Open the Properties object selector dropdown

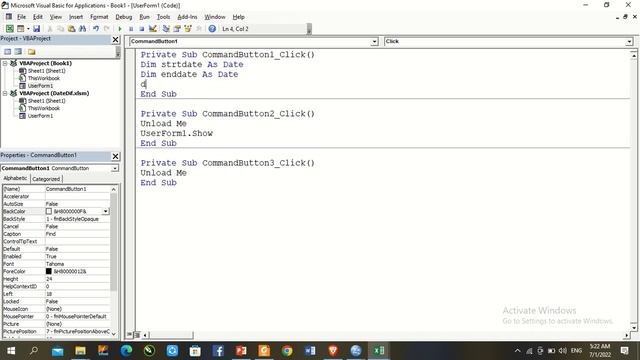pos(115,168)
